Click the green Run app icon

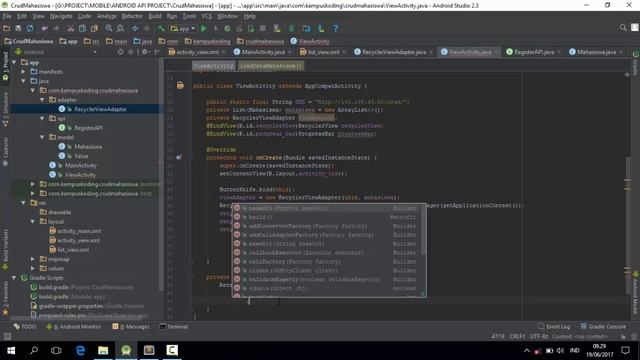(204, 28)
